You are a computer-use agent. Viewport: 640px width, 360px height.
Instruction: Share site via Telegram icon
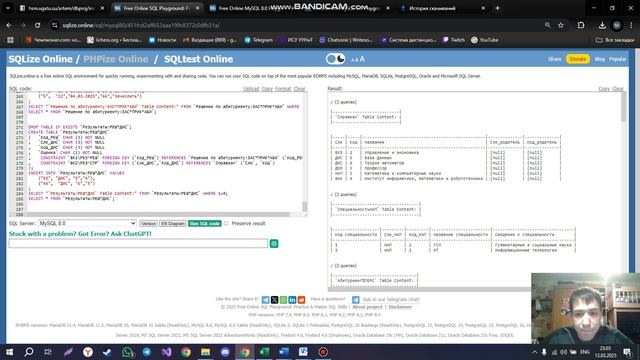(x=265, y=300)
